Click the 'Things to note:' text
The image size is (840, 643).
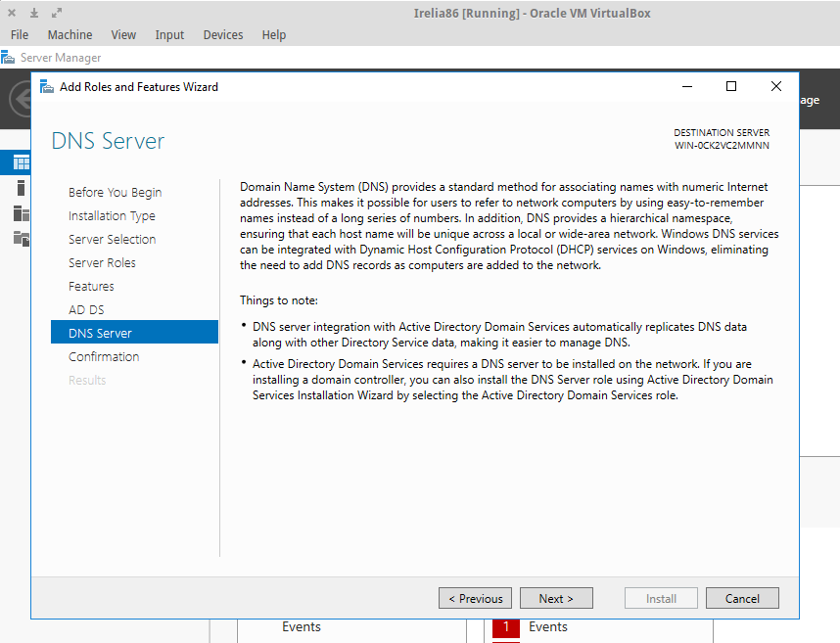coord(279,300)
